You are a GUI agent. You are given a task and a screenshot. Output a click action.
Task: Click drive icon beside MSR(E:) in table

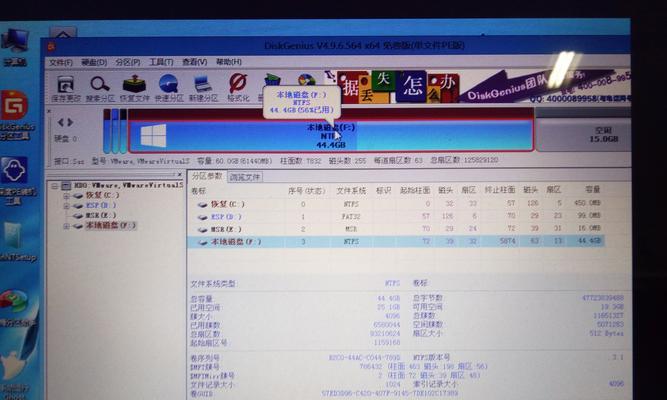pyautogui.click(x=202, y=230)
